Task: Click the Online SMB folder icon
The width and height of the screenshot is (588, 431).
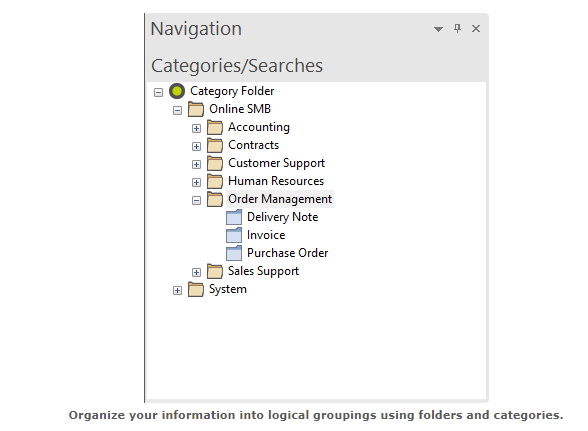Action: (x=196, y=109)
